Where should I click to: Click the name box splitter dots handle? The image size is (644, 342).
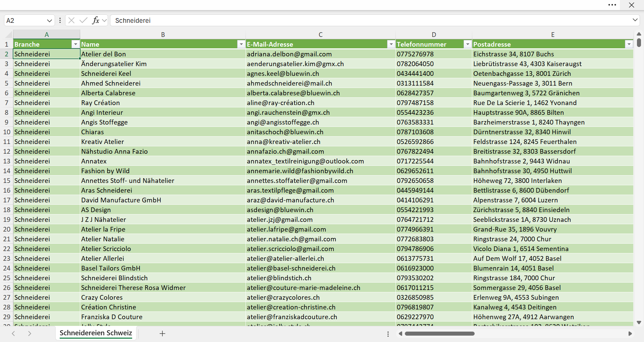point(60,20)
